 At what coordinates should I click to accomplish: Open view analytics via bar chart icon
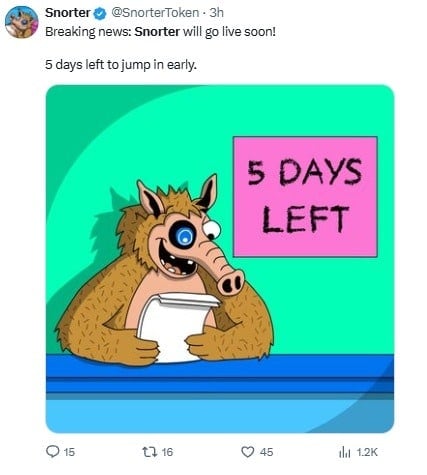pyautogui.click(x=345, y=452)
